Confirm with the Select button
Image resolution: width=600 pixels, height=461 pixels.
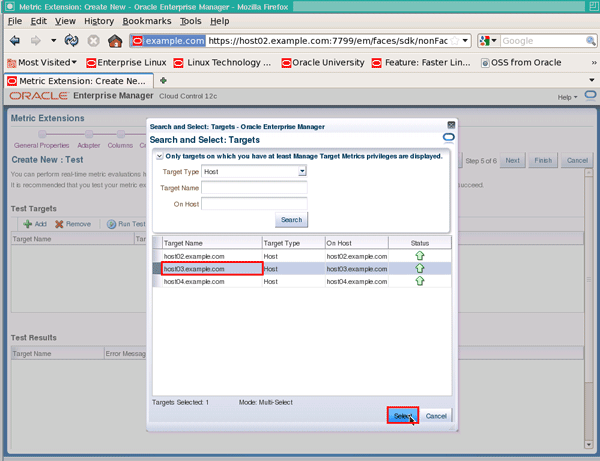tap(403, 415)
